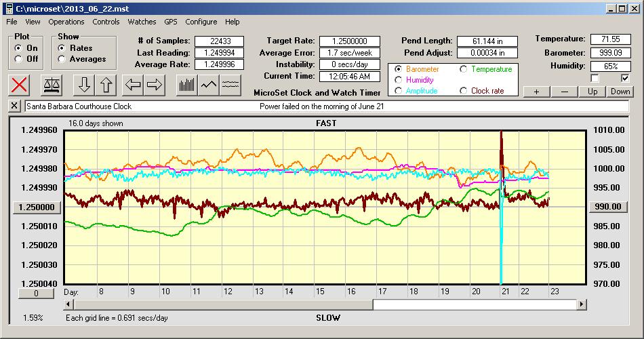Viewport: 644px width, 339px height.
Task: Show Averages option
Action: (x=62, y=59)
